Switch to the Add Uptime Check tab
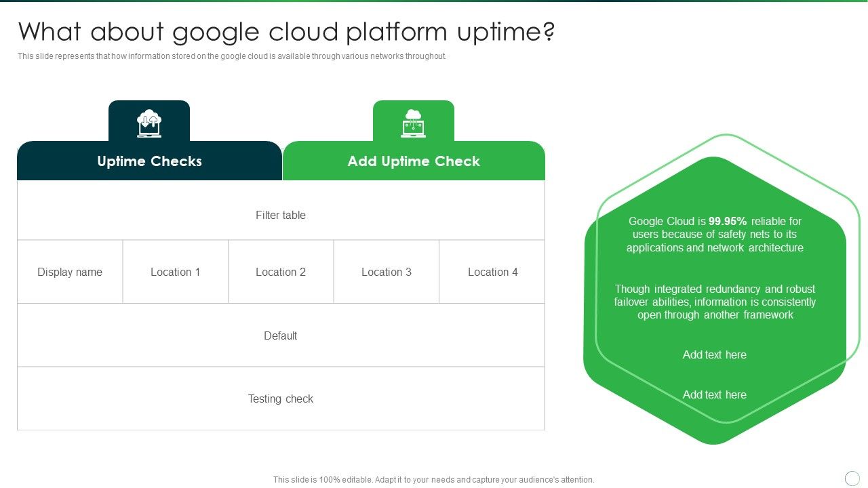Screen dimensions: 868x488 414,161
